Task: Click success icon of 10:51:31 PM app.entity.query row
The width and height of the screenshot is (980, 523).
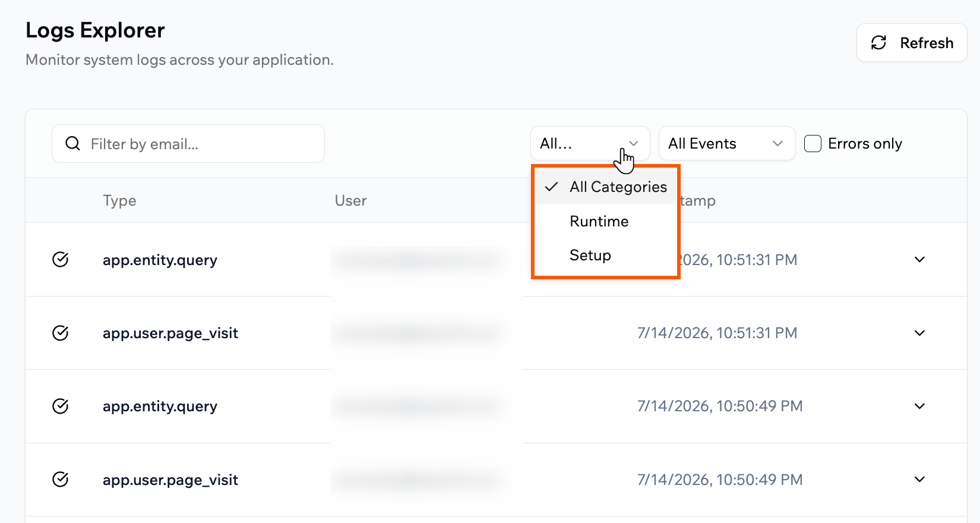Action: (x=61, y=260)
